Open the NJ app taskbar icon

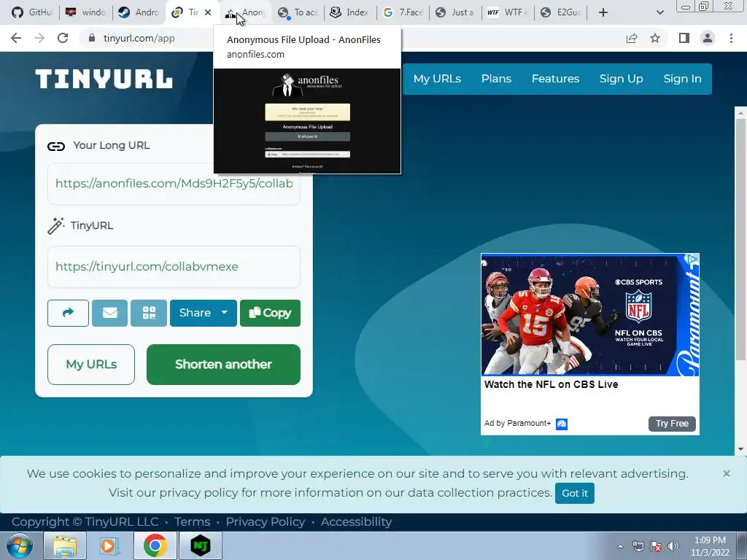[200, 545]
